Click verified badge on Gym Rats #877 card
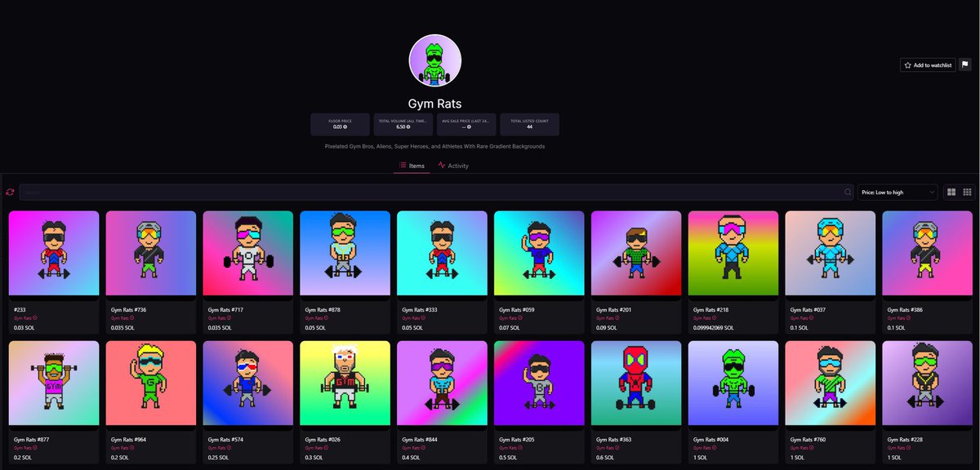 pyautogui.click(x=35, y=449)
